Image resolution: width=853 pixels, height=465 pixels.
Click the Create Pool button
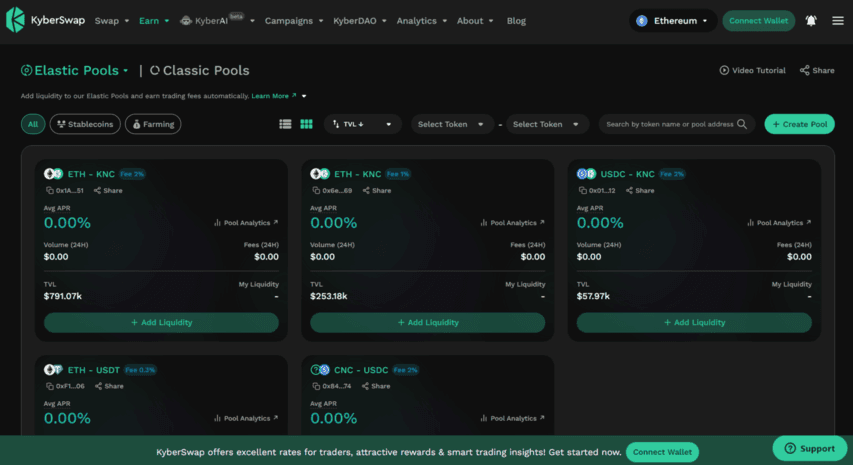click(799, 124)
